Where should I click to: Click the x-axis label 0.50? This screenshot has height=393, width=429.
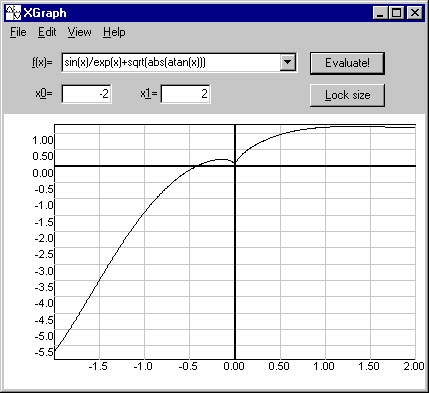279,366
